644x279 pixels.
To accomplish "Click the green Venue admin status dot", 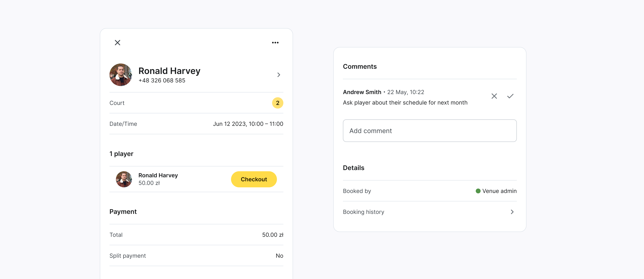I will [x=478, y=191].
